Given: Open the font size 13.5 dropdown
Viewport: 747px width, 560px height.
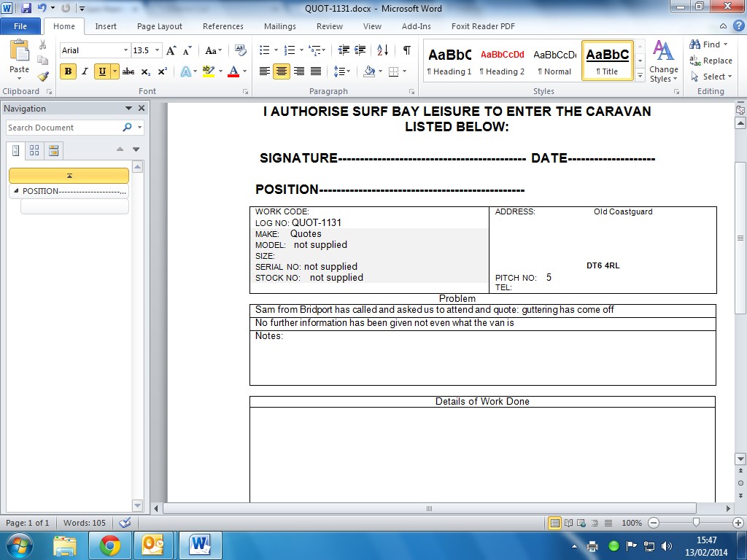Looking at the screenshot, I should 158,50.
